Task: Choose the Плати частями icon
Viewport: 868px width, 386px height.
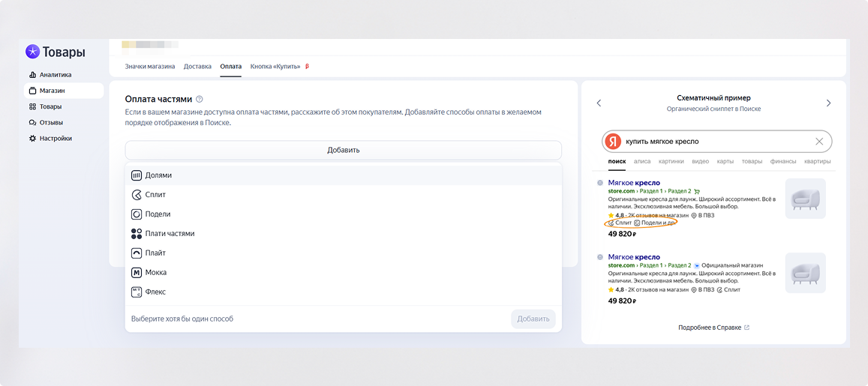Action: (137, 234)
